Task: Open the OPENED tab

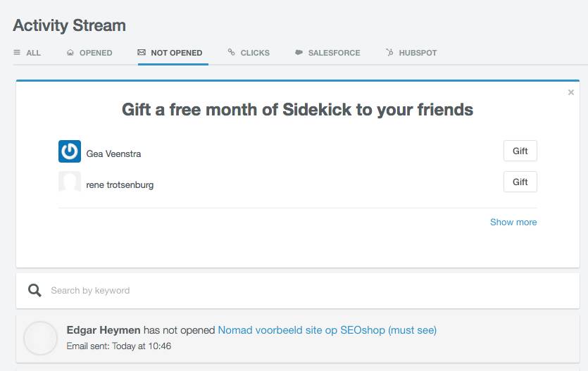Action: point(96,53)
